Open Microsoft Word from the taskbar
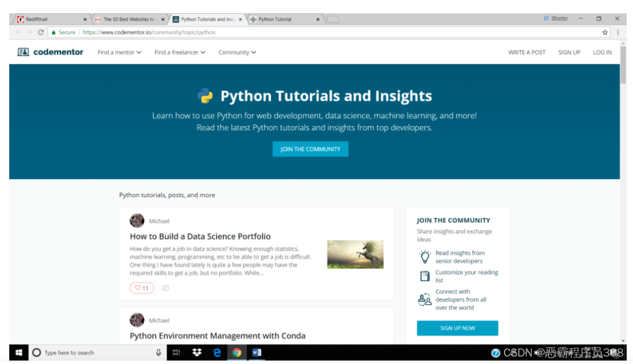 pyautogui.click(x=256, y=352)
